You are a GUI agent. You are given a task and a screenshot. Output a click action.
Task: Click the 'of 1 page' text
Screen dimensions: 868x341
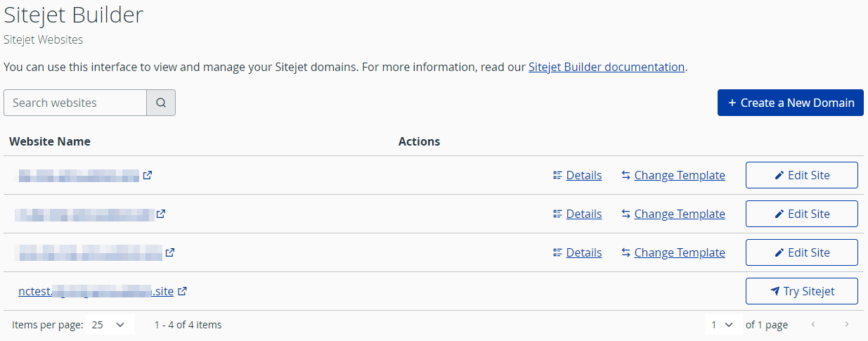[767, 325]
